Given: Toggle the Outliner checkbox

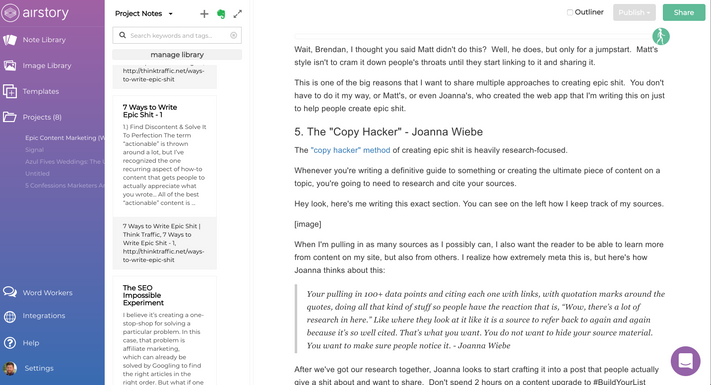Looking at the screenshot, I should [x=570, y=12].
